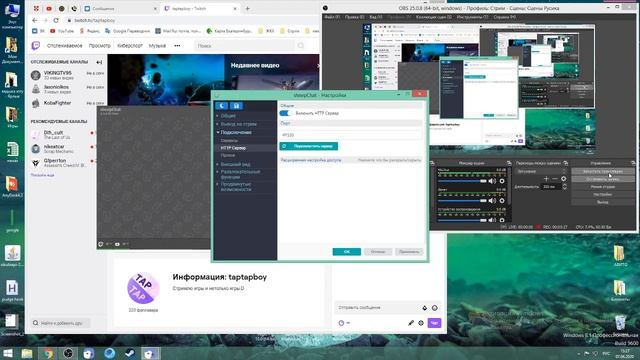Image resolution: width=640 pixels, height=360 pixels.
Task: Remove scene transition with minus icon
Action: click(555, 179)
